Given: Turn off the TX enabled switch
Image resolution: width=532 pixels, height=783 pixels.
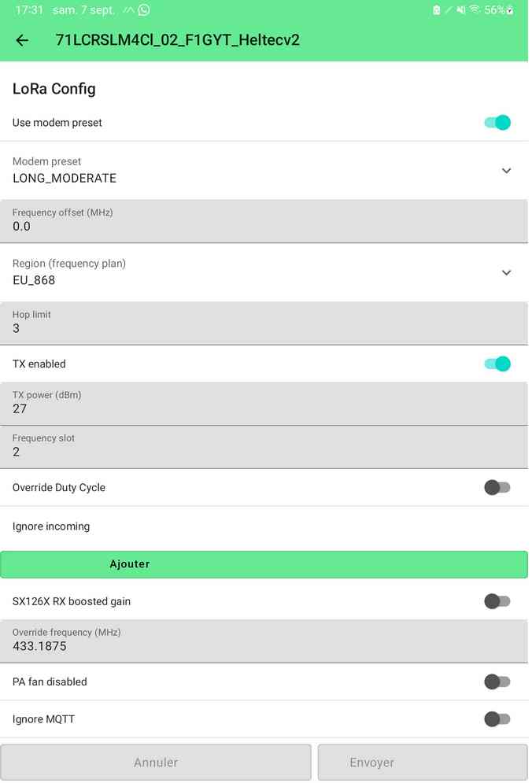Looking at the screenshot, I should tap(497, 364).
